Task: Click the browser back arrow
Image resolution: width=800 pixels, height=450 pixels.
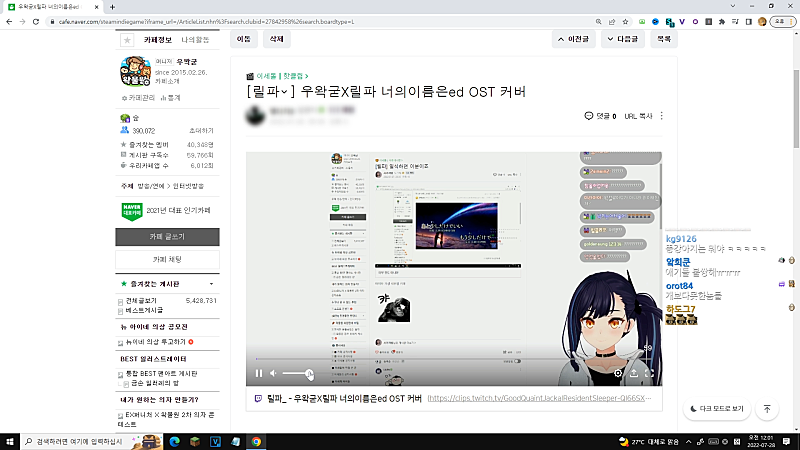Action: click(9, 21)
